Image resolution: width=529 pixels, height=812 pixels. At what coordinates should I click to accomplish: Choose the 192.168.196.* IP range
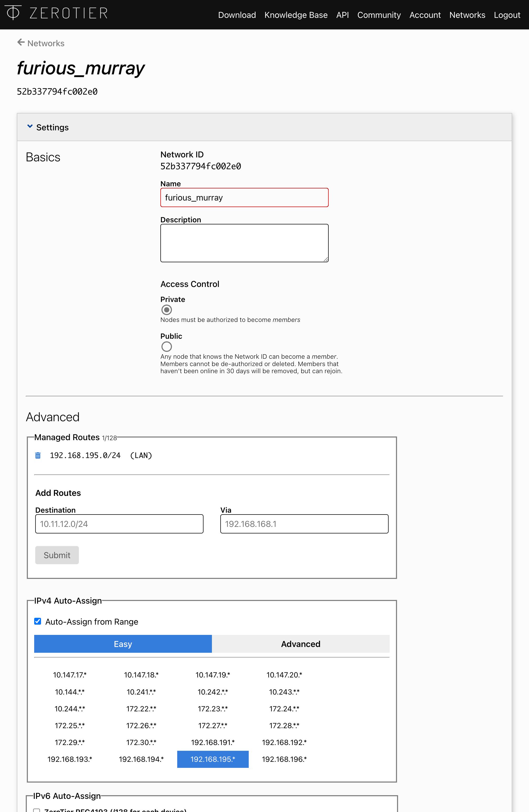point(284,759)
